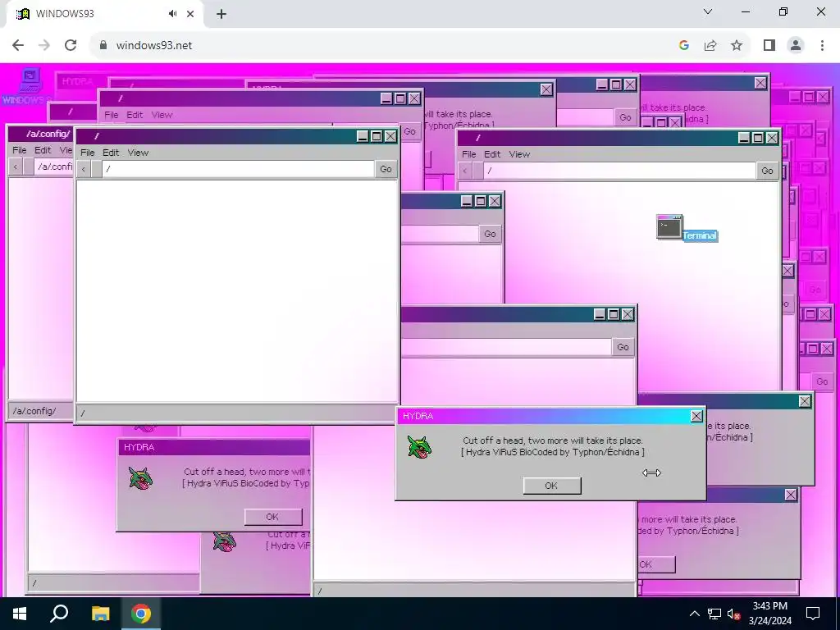The width and height of the screenshot is (840, 630).
Task: Click Go in the small window between the two '/' windows
Action: coord(490,234)
